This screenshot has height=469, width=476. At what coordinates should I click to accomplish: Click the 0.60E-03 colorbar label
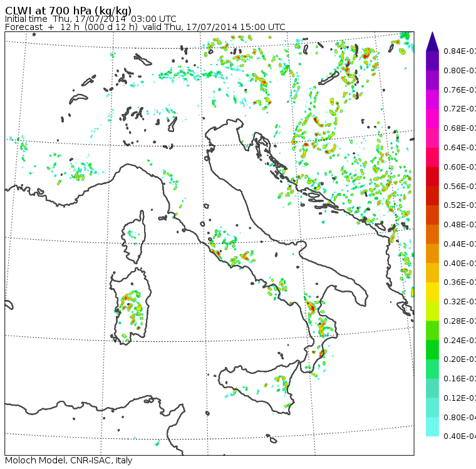tap(460, 167)
